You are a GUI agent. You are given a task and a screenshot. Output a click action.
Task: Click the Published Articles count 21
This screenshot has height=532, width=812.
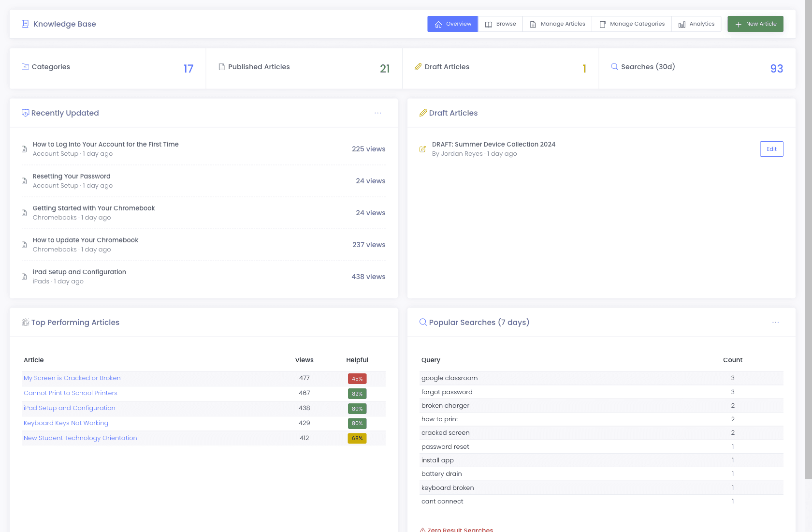click(385, 69)
